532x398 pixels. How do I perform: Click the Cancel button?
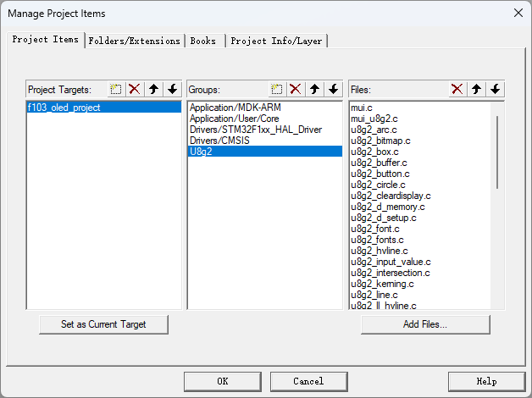click(308, 381)
